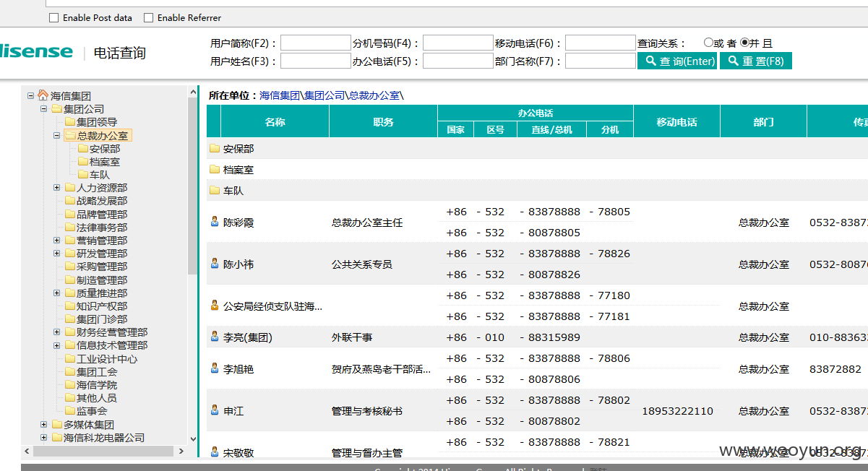Enable the Post data checkbox

pyautogui.click(x=53, y=18)
